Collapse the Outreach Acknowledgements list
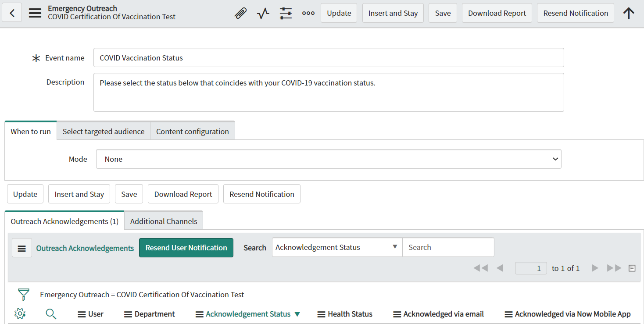Image resolution: width=644 pixels, height=324 pixels. (x=632, y=268)
